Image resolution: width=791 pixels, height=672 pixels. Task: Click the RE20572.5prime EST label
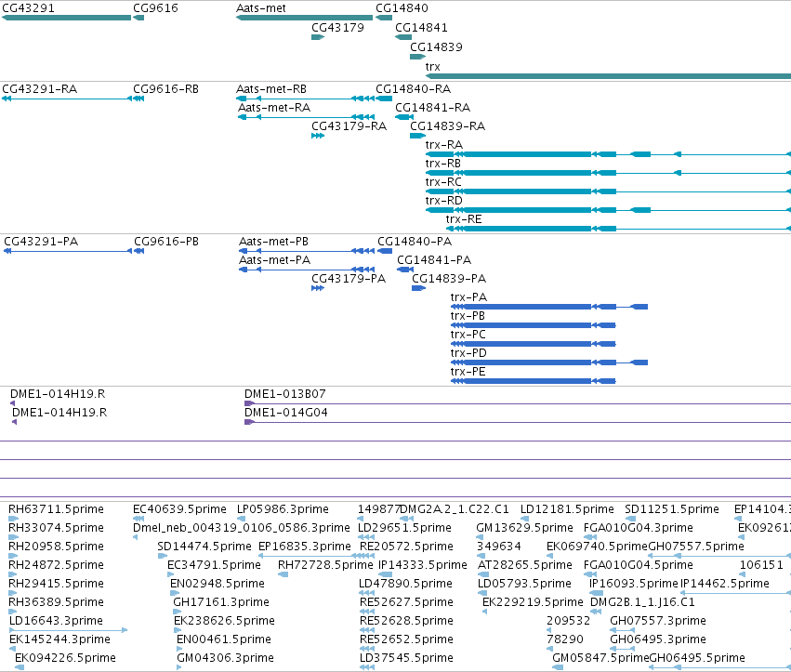click(x=406, y=547)
